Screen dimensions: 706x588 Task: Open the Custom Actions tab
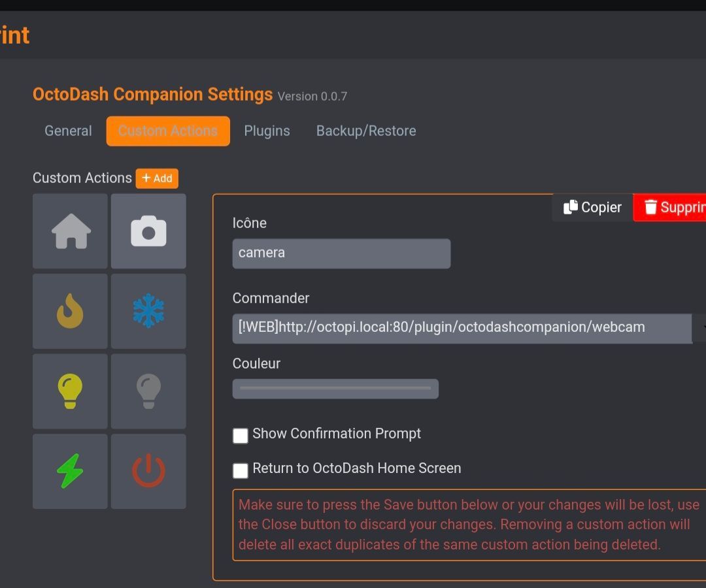coord(168,131)
